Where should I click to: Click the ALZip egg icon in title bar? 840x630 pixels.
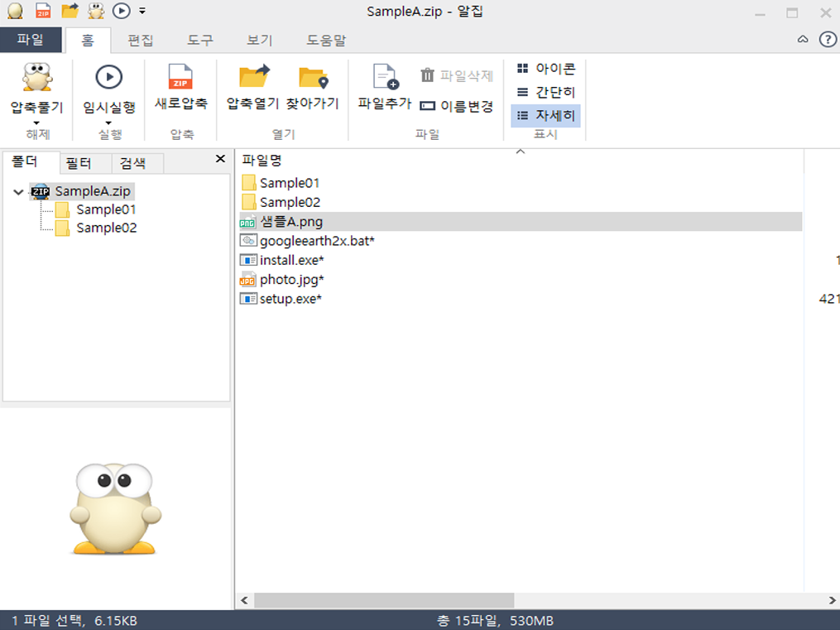pyautogui.click(x=15, y=11)
